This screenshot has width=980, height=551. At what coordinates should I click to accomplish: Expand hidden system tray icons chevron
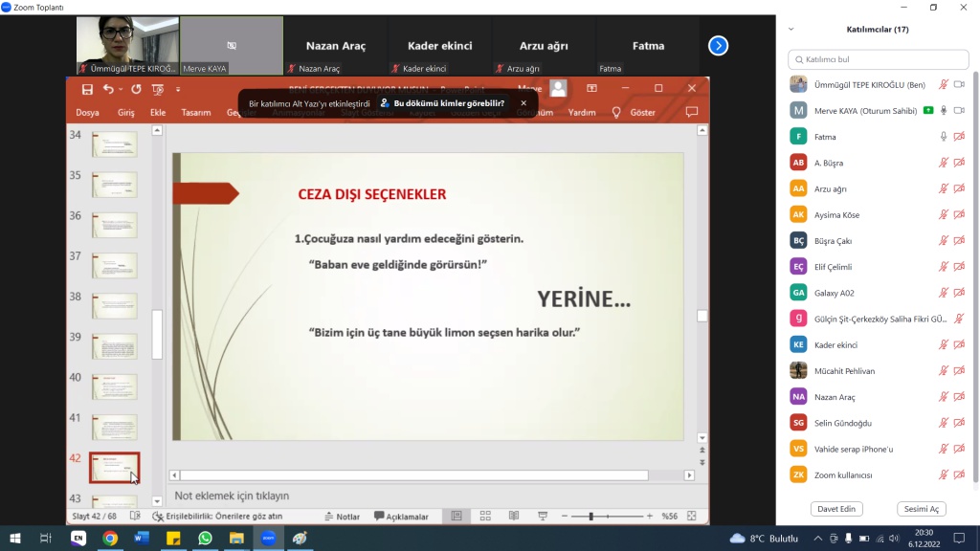click(817, 538)
